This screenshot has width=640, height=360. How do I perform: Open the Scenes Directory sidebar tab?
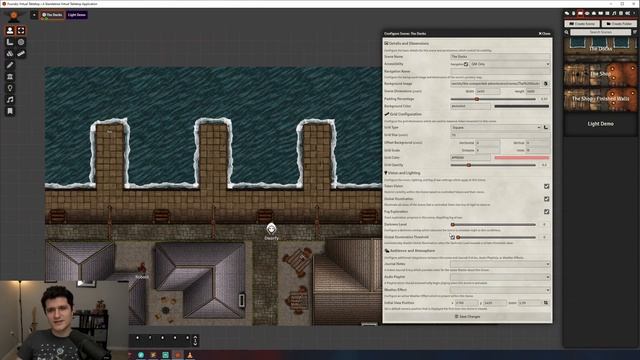tap(580, 13)
